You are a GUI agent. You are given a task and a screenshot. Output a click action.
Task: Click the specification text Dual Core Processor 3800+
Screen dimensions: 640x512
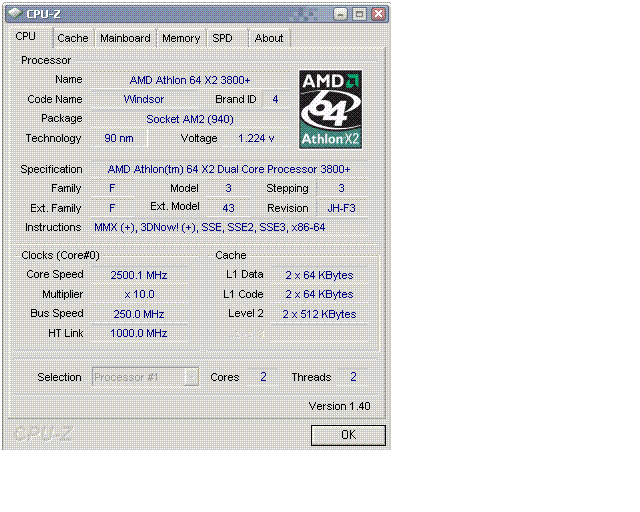[x=284, y=169]
